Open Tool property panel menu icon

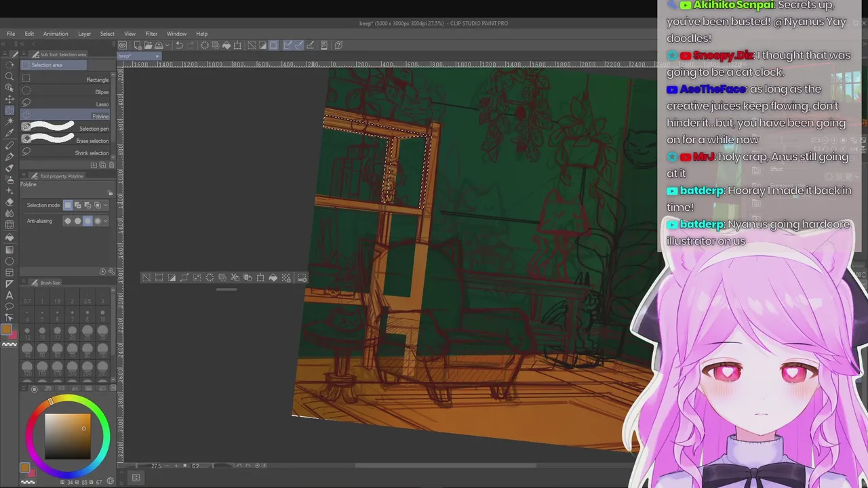(x=24, y=176)
